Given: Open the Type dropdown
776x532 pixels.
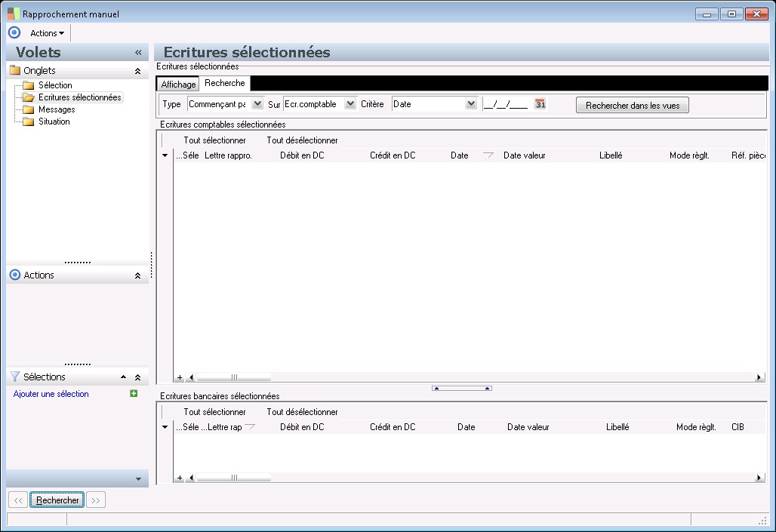Looking at the screenshot, I should coord(257,104).
